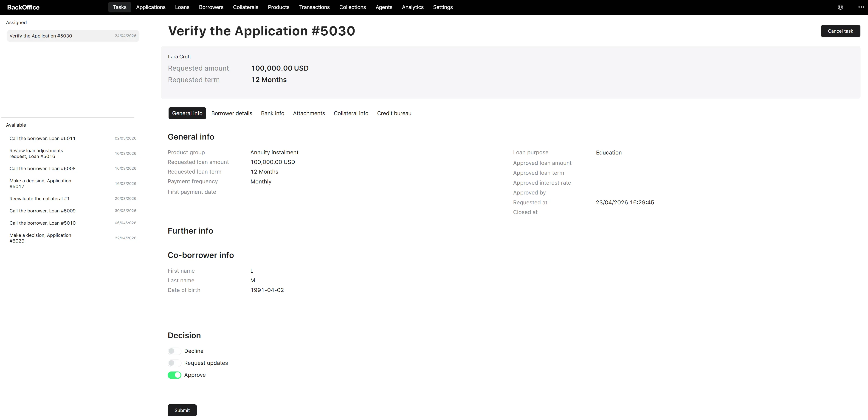Viewport: 868px width, 420px height.
Task: Select the Collateral info tab
Action: click(351, 113)
